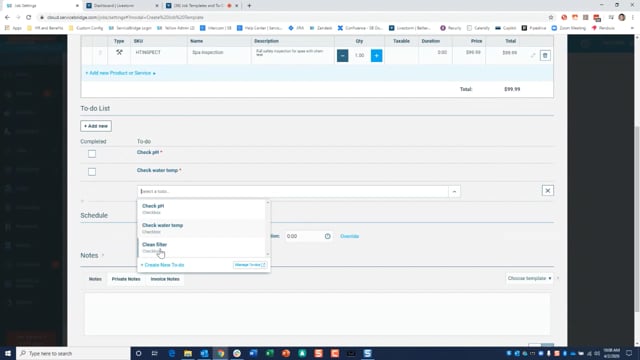This screenshot has height=360, width=640.
Task: Click inside the notes text area
Action: pyautogui.click(x=317, y=313)
